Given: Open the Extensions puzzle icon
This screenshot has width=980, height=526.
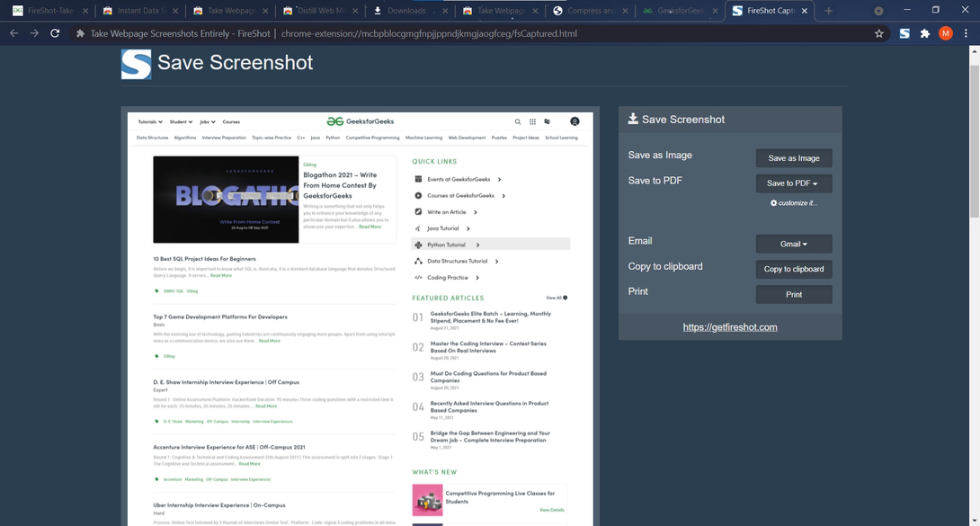Looking at the screenshot, I should tap(925, 34).
